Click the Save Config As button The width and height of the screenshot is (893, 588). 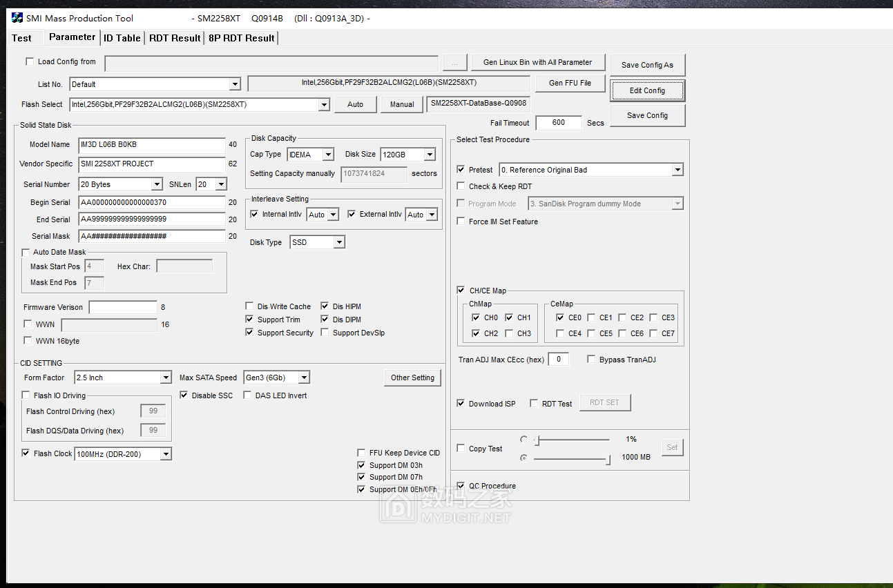647,65
